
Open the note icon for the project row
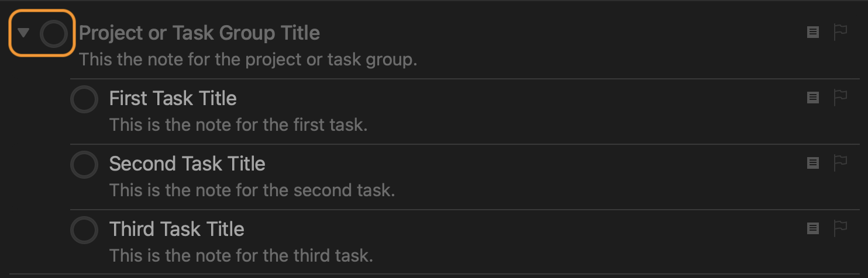[812, 33]
